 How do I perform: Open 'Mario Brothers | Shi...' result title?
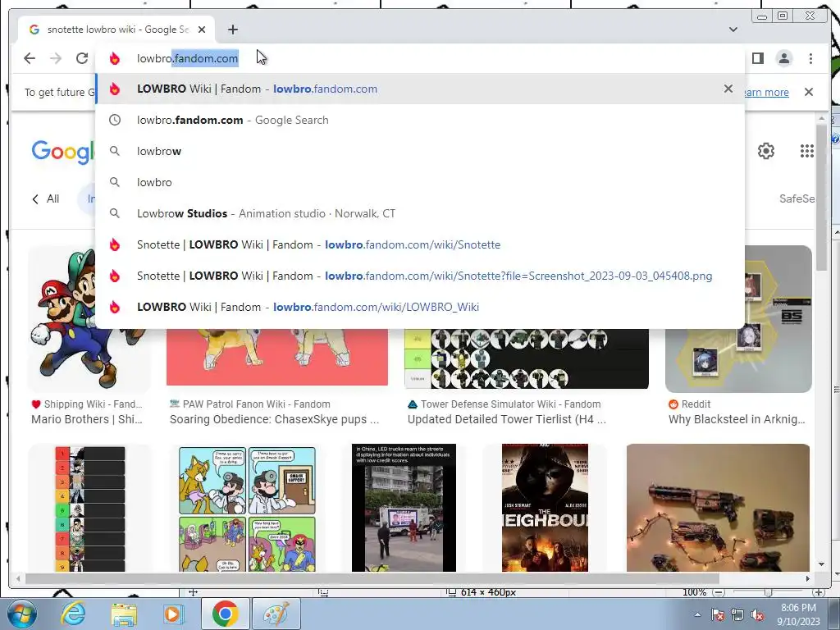(87, 419)
